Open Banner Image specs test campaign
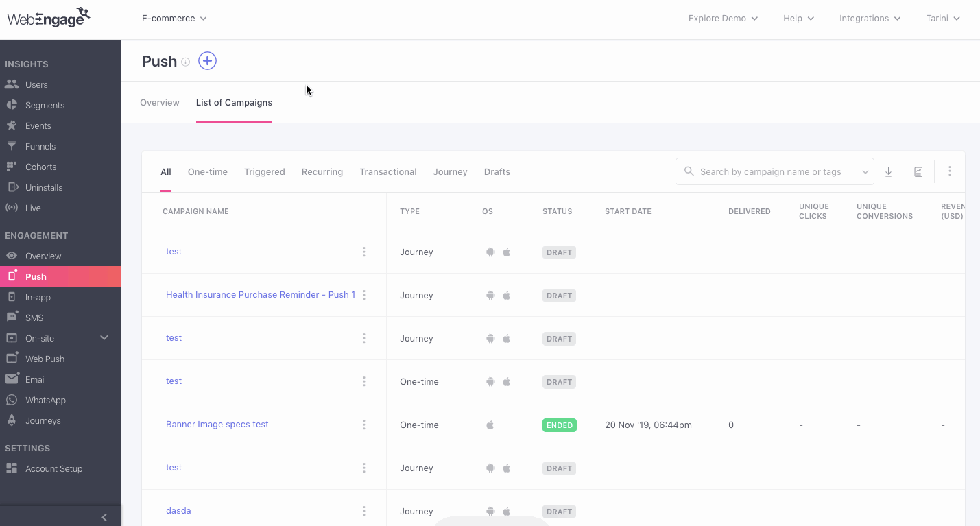Viewport: 980px width, 526px height. [x=217, y=425]
